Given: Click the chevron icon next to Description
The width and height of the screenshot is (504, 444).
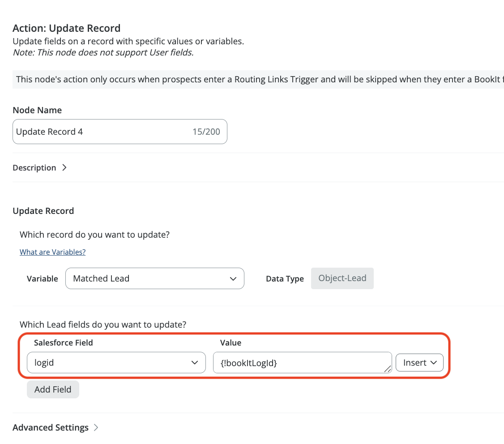Looking at the screenshot, I should [64, 167].
